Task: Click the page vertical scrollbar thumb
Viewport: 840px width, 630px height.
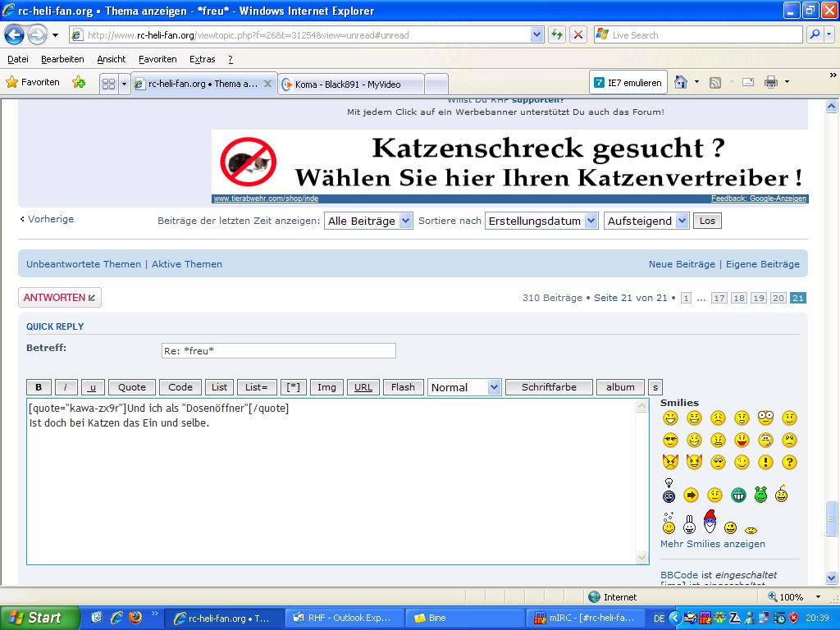Action: tap(831, 518)
